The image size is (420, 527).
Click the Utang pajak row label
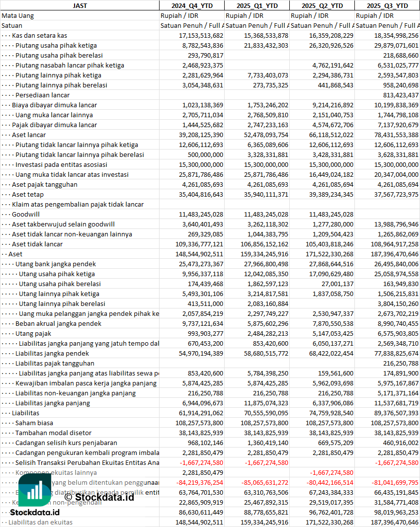[33, 334]
